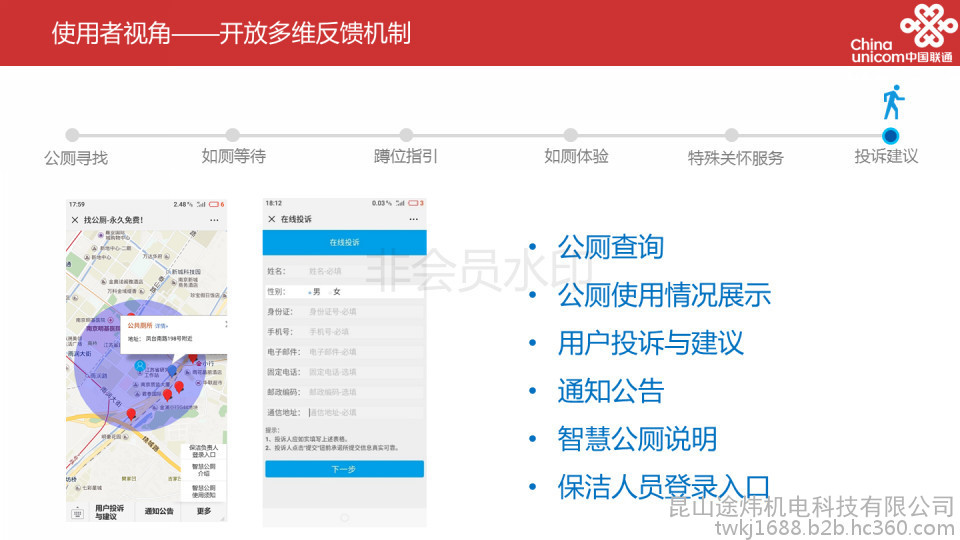Open the 更多 menu in the map bottom bar

tap(204, 511)
